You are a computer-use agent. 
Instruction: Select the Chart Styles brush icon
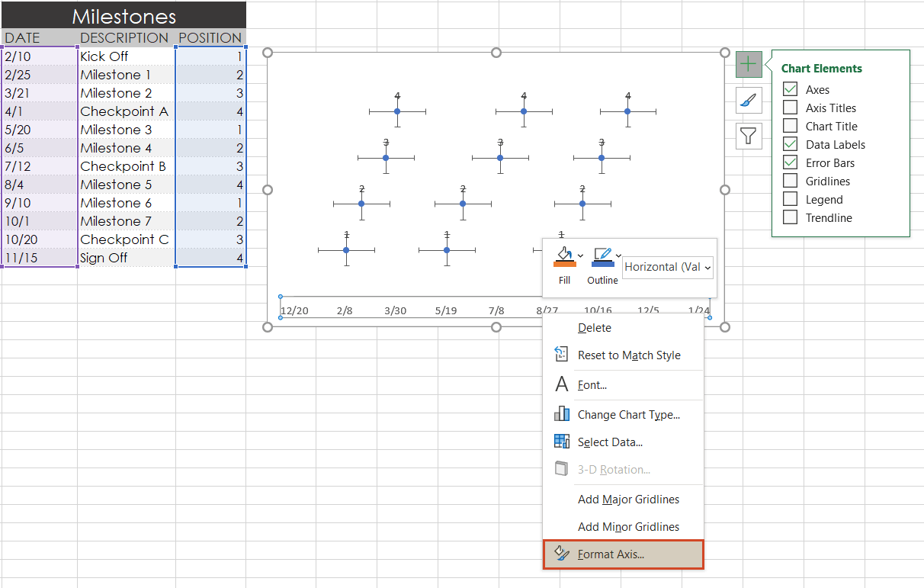pyautogui.click(x=749, y=100)
